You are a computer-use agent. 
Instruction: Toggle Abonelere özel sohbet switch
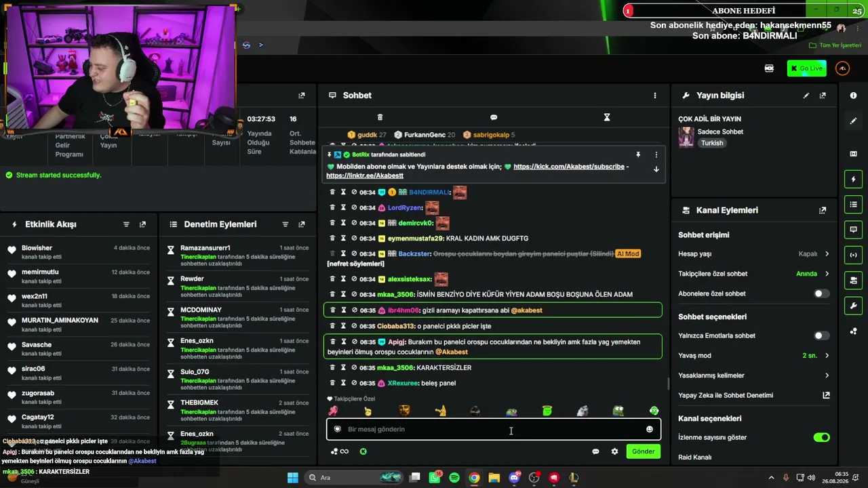click(x=821, y=293)
